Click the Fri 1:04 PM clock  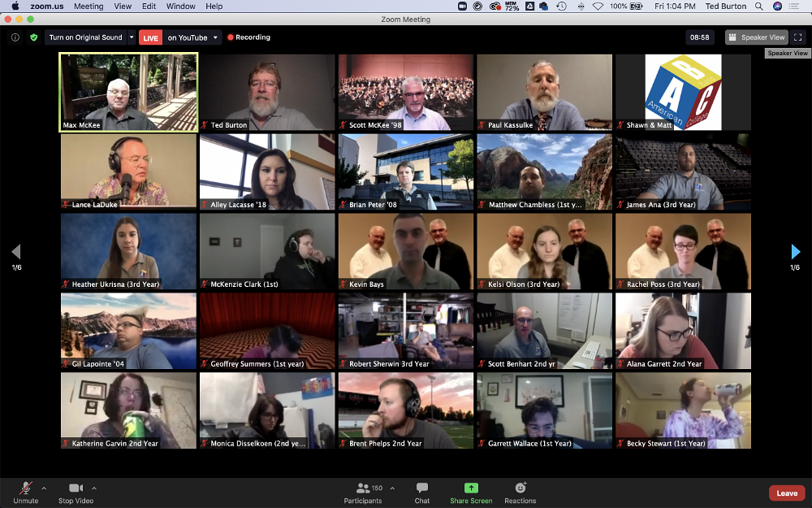pyautogui.click(x=675, y=7)
